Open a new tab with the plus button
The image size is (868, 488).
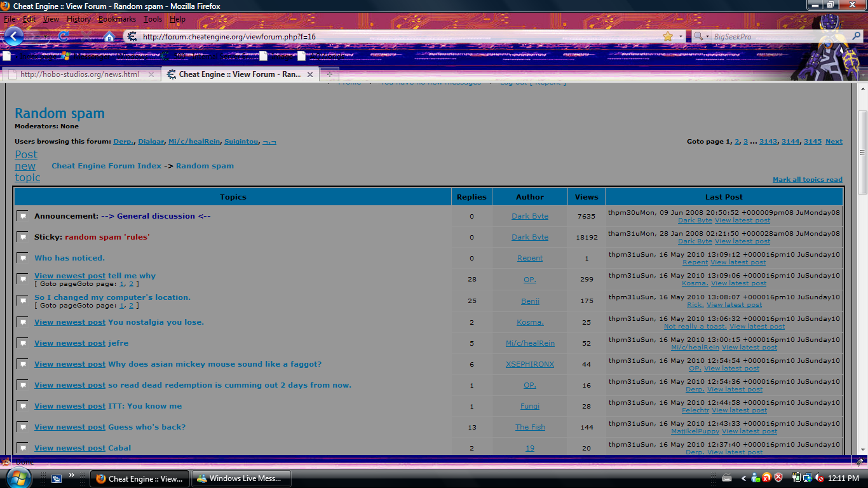(x=329, y=74)
